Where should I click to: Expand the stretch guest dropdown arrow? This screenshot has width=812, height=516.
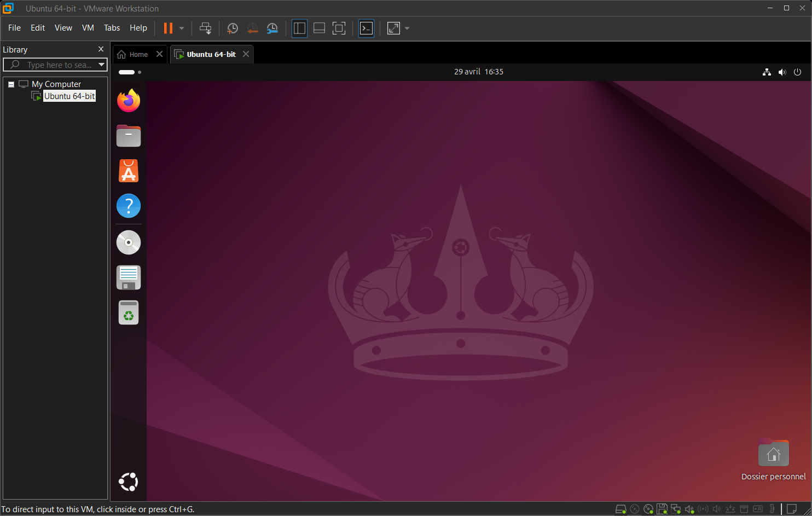point(407,28)
